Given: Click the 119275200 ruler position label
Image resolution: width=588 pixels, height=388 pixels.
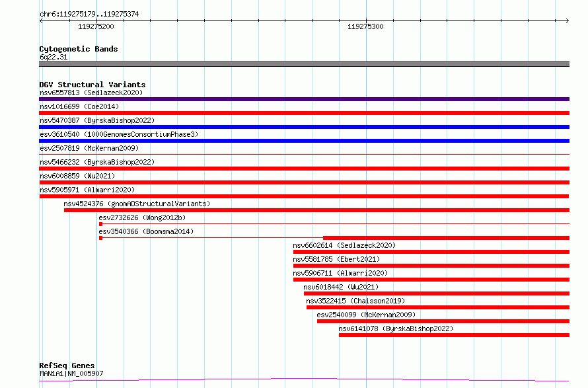Looking at the screenshot, I should click(x=96, y=26).
